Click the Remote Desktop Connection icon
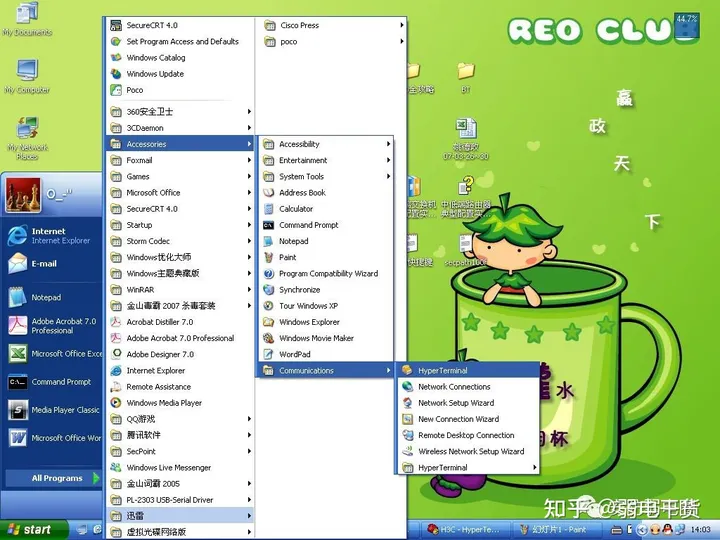Screen dimensions: 720x540 click(407, 435)
